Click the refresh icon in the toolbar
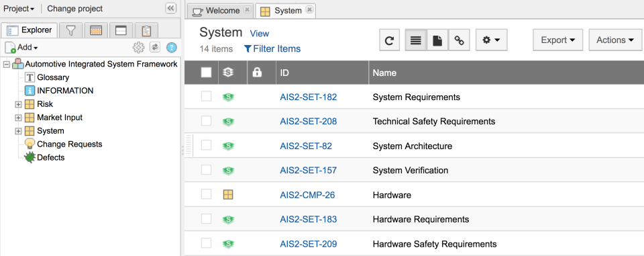The height and width of the screenshot is (256, 644). [x=389, y=40]
